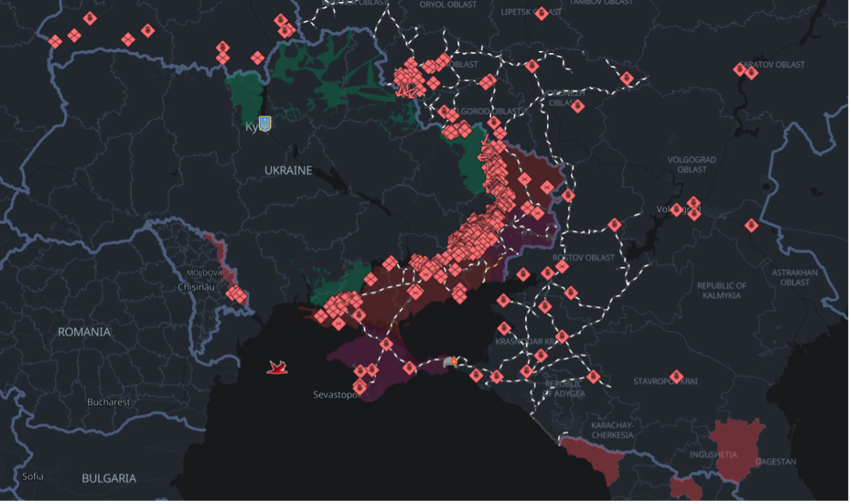Select the marker on Azov coast in Rostov

point(523,274)
